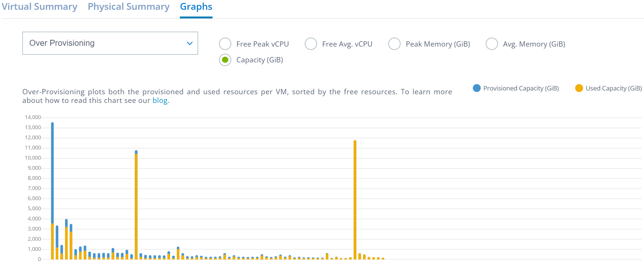
Task: Click inside the graph type selector box
Action: (x=94, y=43)
